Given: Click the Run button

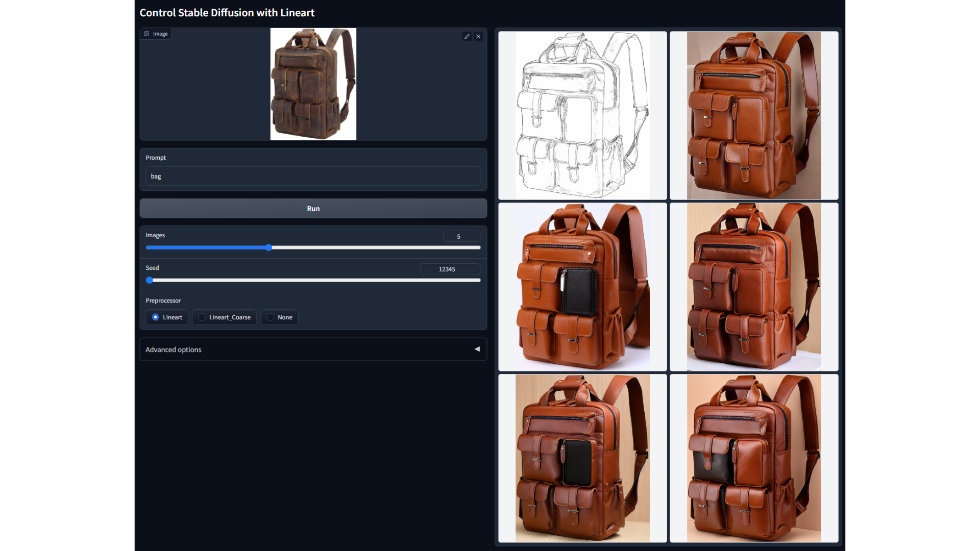Looking at the screenshot, I should coord(313,209).
